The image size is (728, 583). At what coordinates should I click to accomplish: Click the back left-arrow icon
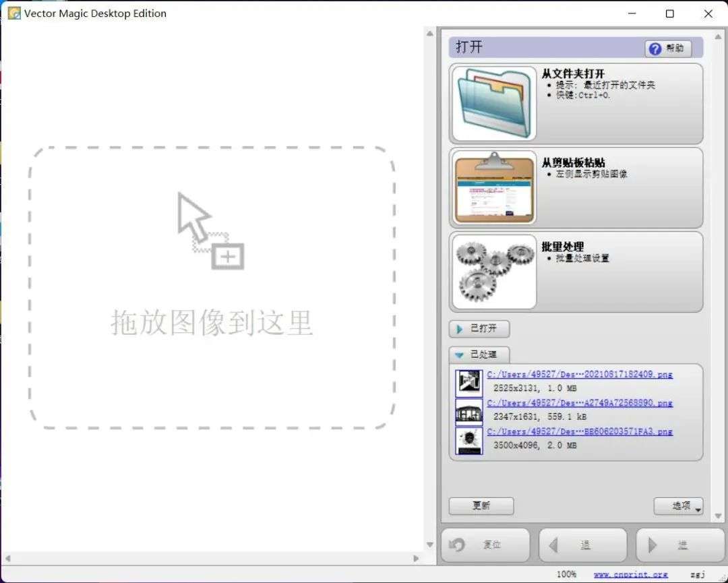pyautogui.click(x=553, y=545)
